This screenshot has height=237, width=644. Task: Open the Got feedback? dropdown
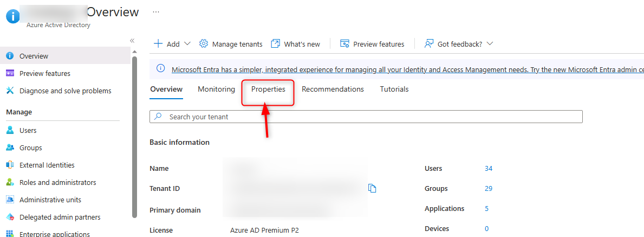pyautogui.click(x=490, y=44)
